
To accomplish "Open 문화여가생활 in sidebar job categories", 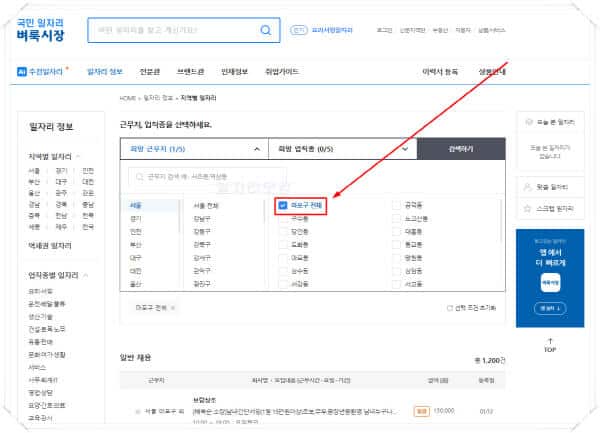I will tap(47, 355).
